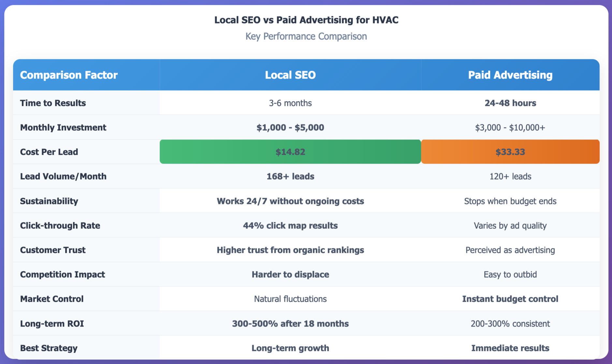Image resolution: width=612 pixels, height=364 pixels.
Task: Click the Lead Volume/Month row label
Action: pos(63,176)
